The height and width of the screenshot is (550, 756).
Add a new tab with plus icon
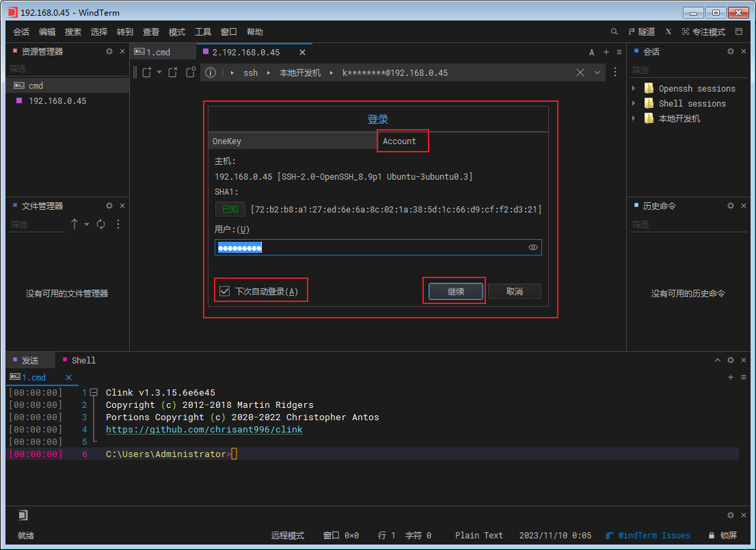(x=606, y=52)
